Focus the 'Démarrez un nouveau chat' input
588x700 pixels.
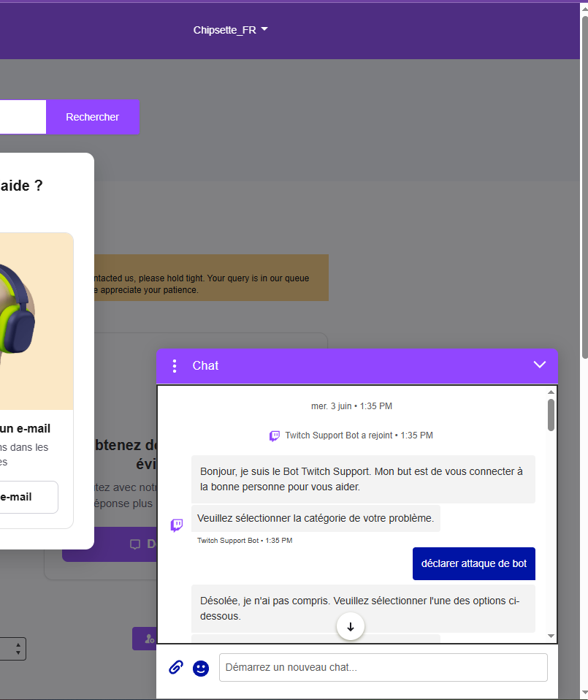click(x=383, y=667)
